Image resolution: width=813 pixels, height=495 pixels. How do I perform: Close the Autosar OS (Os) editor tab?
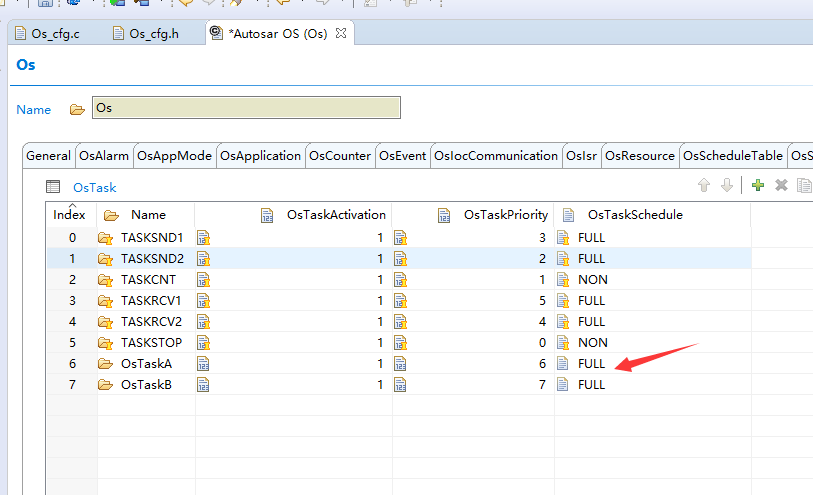click(x=341, y=33)
